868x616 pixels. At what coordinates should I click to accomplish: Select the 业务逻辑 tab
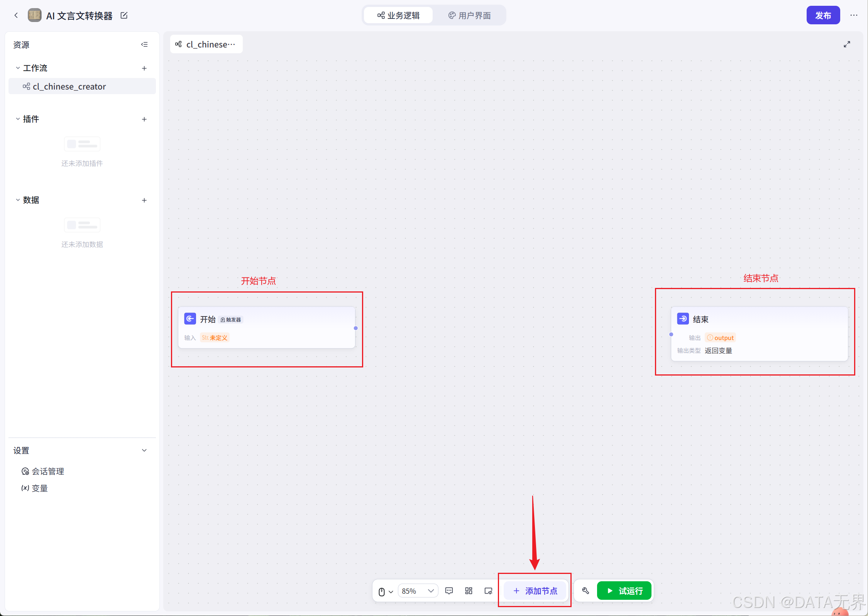pos(398,15)
